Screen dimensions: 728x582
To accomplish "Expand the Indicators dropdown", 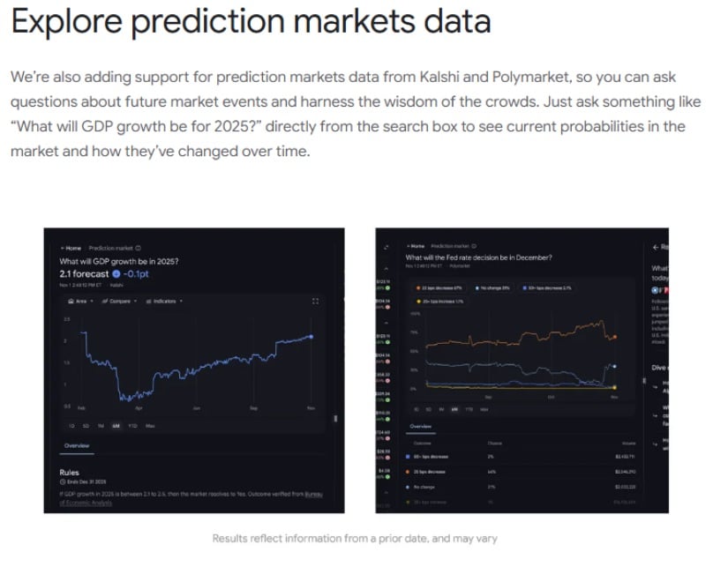I will pos(163,301).
